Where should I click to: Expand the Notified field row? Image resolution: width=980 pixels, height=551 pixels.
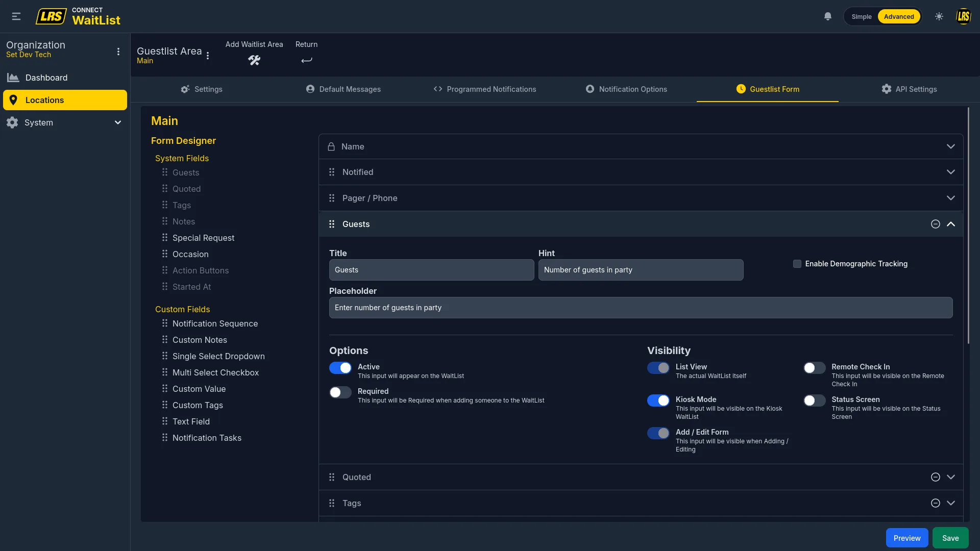(951, 172)
